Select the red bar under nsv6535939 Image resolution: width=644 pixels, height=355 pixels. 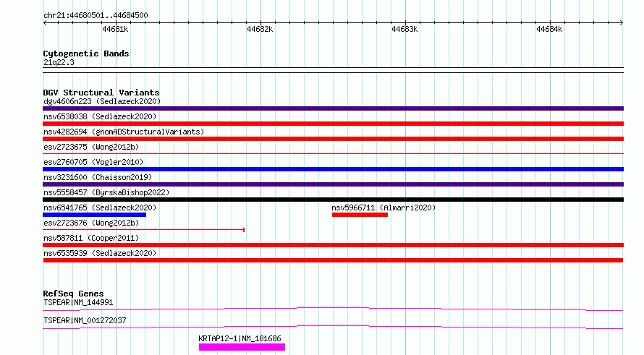tap(333, 260)
